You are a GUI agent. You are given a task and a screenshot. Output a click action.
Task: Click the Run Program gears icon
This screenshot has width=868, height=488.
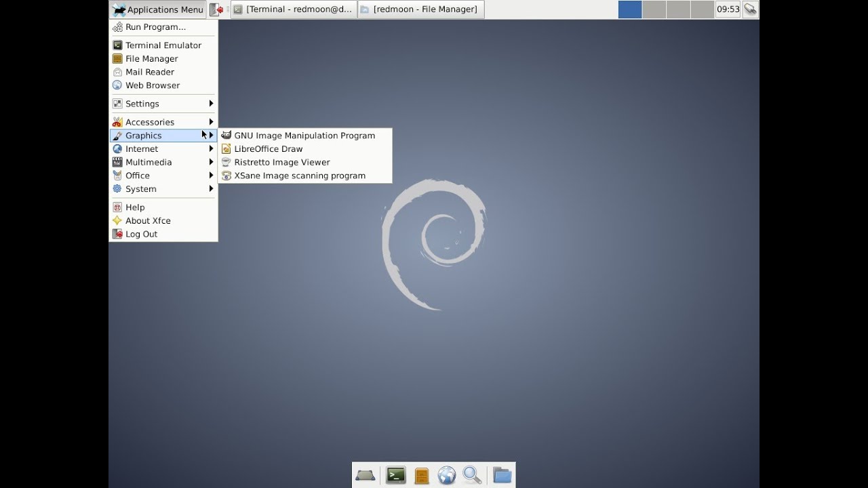117,27
